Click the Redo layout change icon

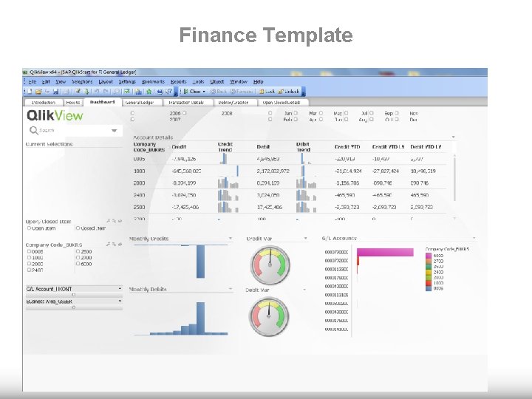click(106, 92)
